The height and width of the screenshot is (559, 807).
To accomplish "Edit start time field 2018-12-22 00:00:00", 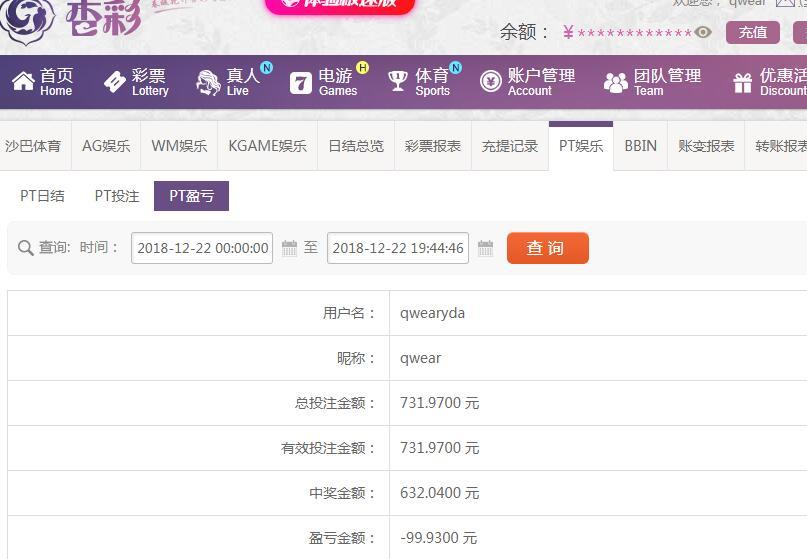I will (202, 248).
